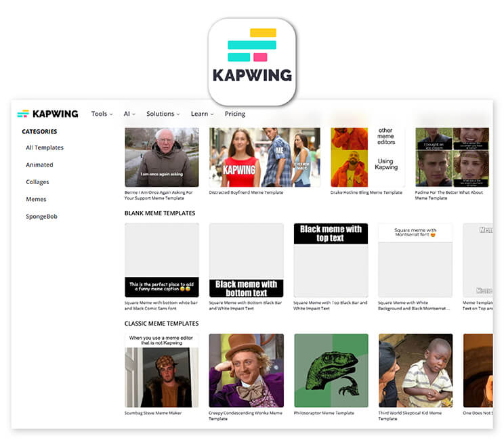Click Square Meme with Bottom Black Bar title

click(x=245, y=305)
